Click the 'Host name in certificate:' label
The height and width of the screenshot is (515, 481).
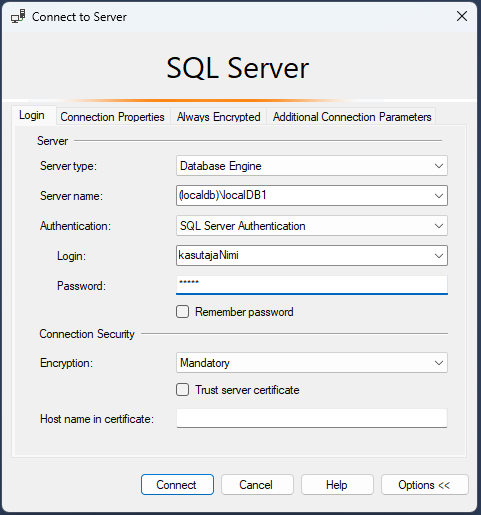(x=97, y=419)
